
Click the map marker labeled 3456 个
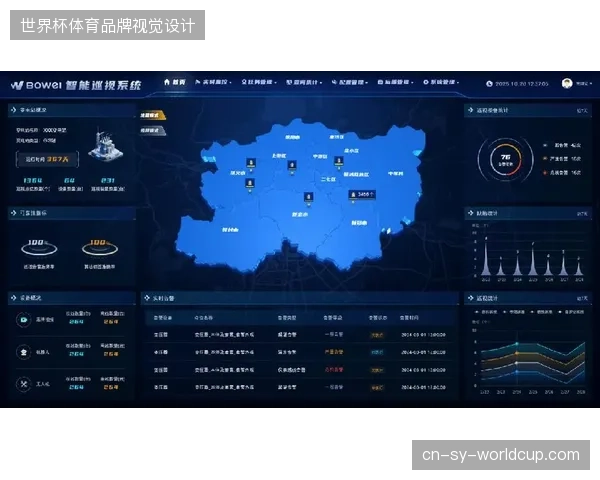(x=362, y=194)
